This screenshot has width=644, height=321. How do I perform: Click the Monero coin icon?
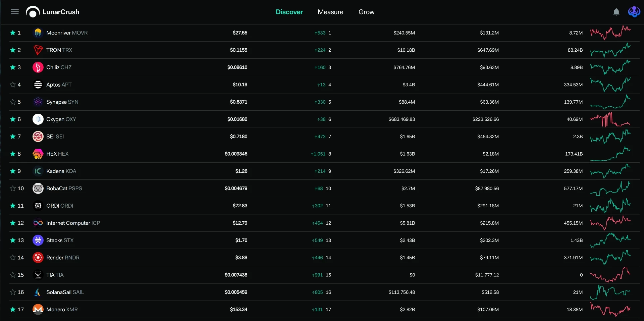click(38, 310)
